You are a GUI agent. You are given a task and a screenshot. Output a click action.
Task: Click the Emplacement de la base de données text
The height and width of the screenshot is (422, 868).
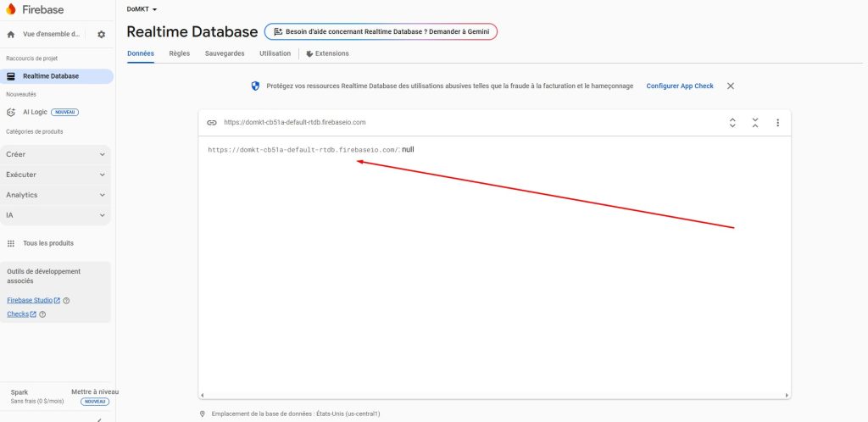(296, 414)
